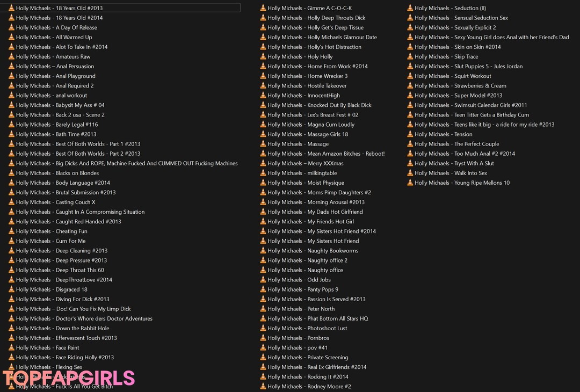Click the VLC icon for 'Merry XXXmas'
The image size is (580, 392).
click(x=263, y=163)
